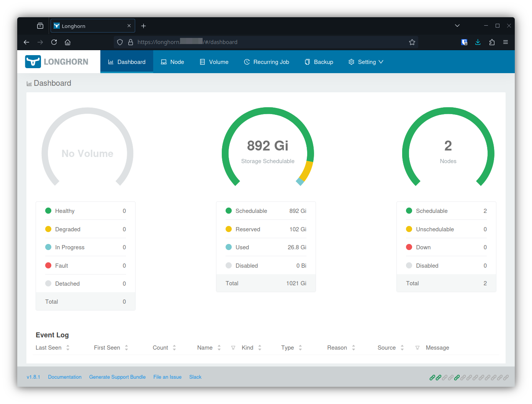Open the browser downloads icon
The image size is (532, 404).
(x=478, y=42)
